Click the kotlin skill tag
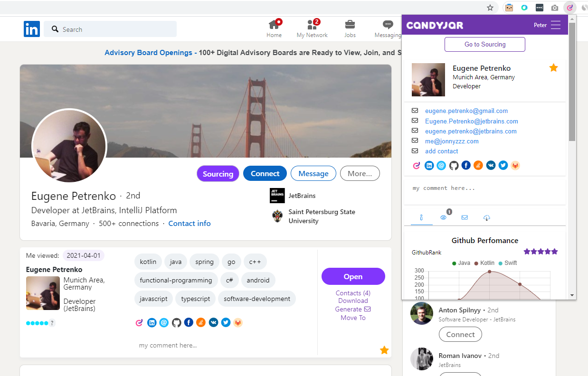588x376 pixels. click(x=148, y=262)
